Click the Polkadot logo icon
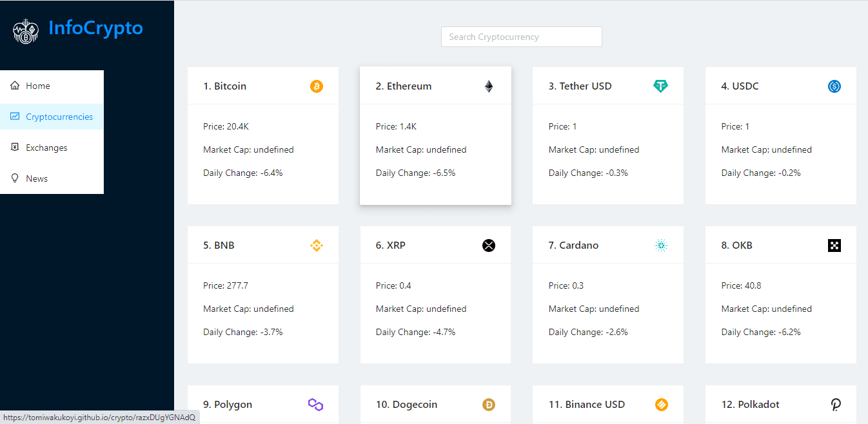Screen dimensions: 868x424 836,405
